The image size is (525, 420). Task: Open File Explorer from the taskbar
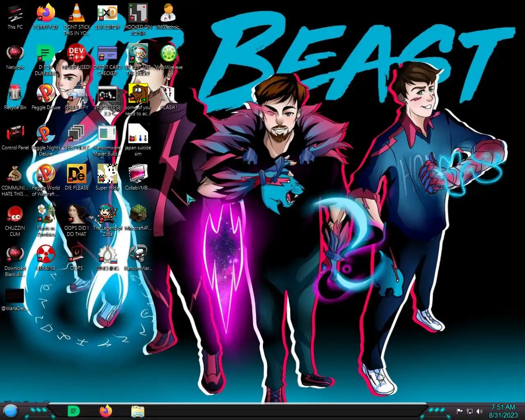(x=138, y=411)
